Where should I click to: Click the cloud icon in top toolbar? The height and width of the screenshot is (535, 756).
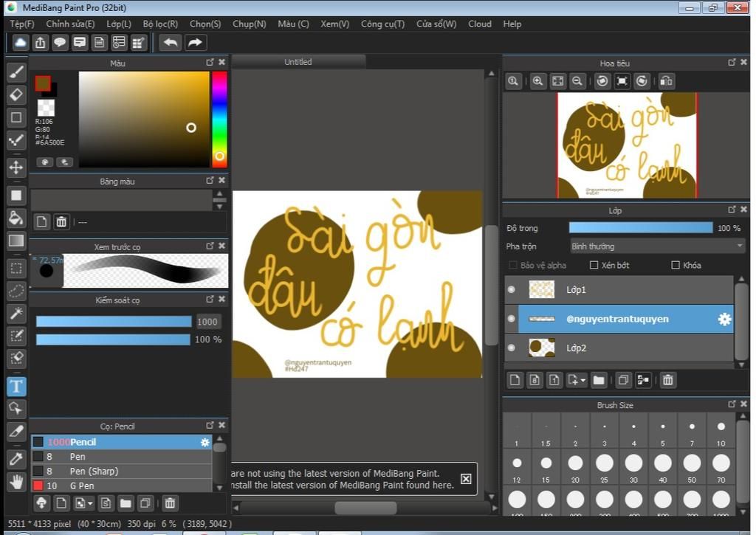pos(20,42)
